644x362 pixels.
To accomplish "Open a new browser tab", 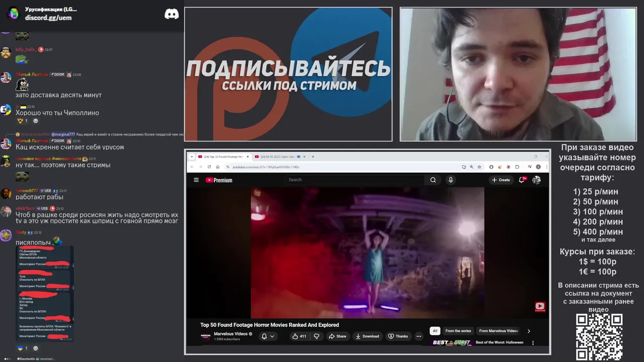I will click(313, 156).
